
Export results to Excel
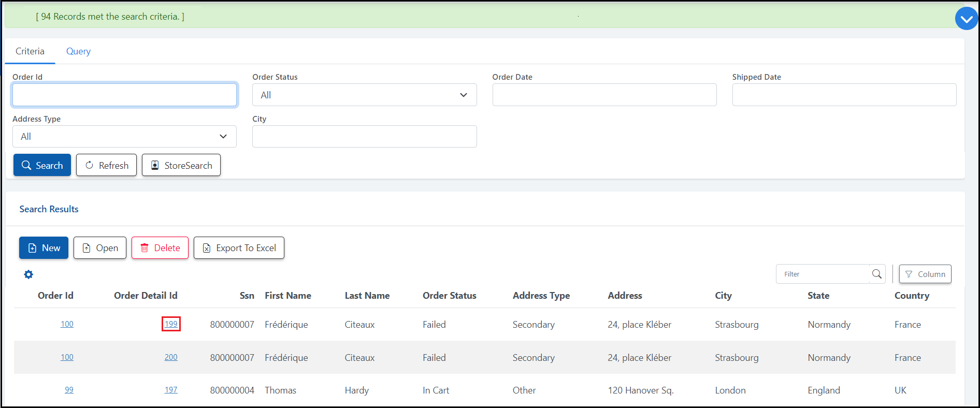pos(239,248)
